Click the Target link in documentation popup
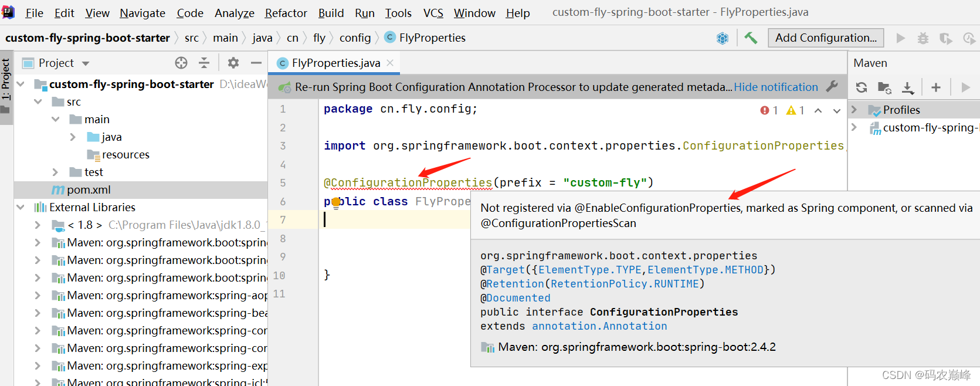Viewport: 980px width, 386px height. [x=506, y=270]
